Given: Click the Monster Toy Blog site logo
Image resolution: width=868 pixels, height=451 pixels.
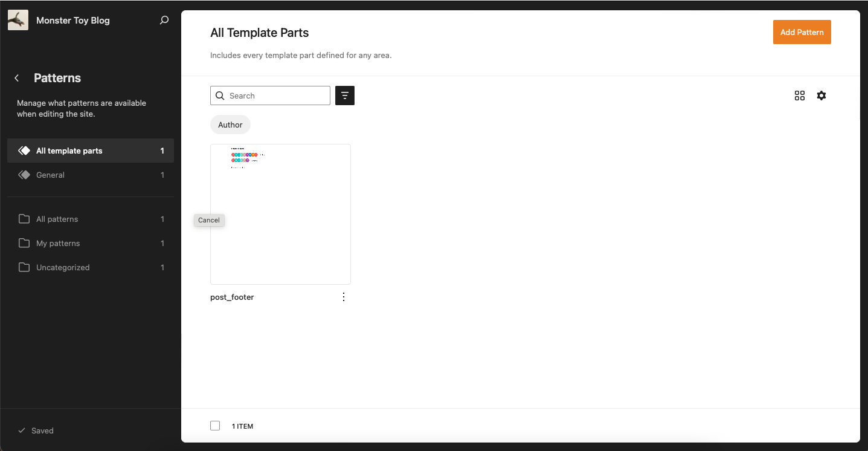Looking at the screenshot, I should click(x=18, y=19).
